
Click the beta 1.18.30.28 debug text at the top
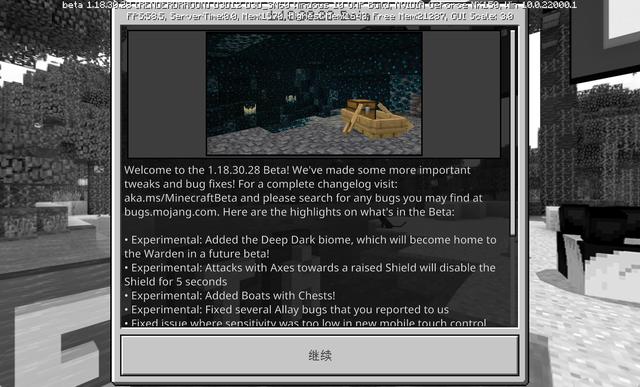click(319, 5)
